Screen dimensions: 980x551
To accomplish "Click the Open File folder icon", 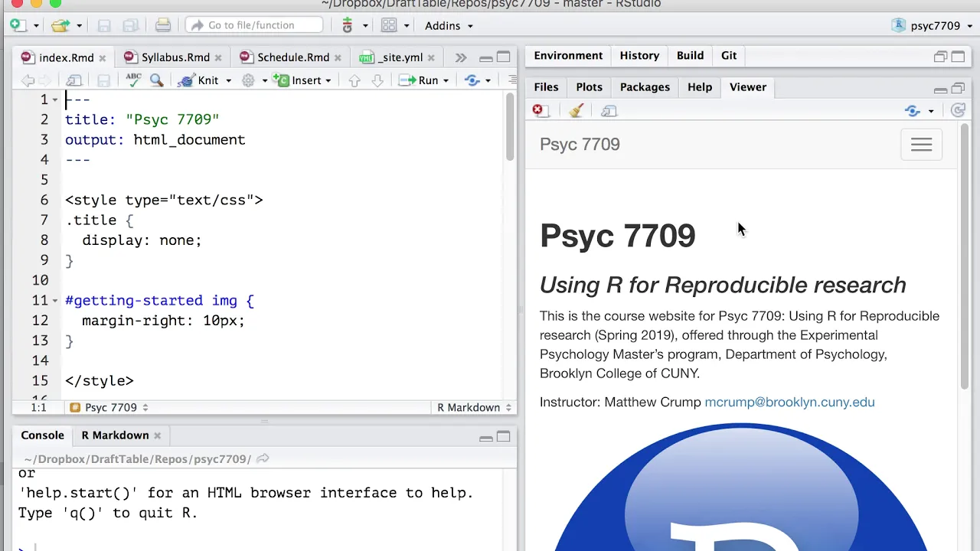I will click(x=60, y=25).
